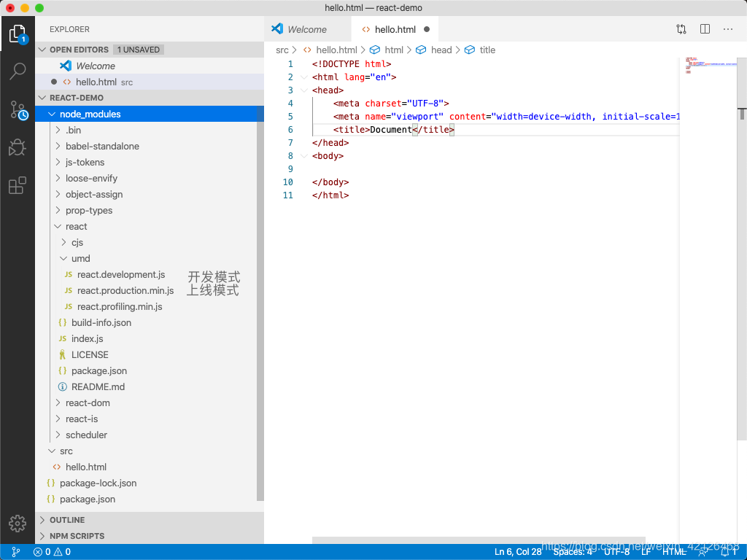This screenshot has height=560, width=747.
Task: Click the LICENSE file icon
Action: point(63,355)
